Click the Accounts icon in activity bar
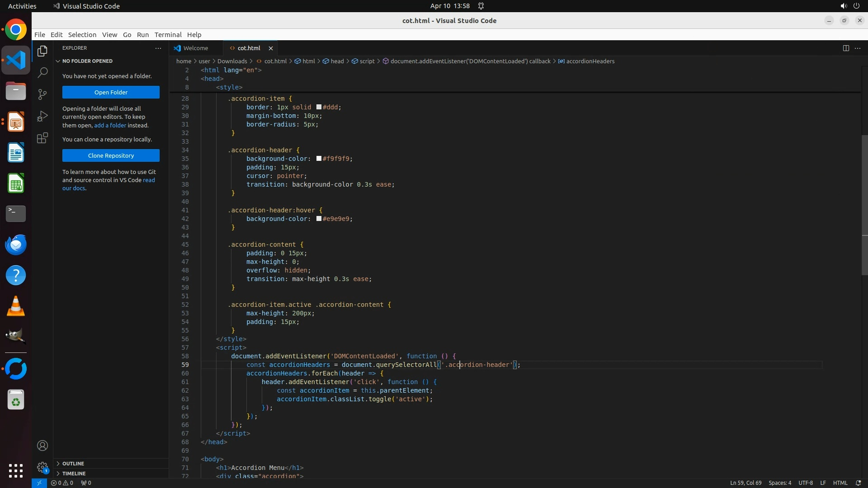868x488 pixels. pos(42,446)
